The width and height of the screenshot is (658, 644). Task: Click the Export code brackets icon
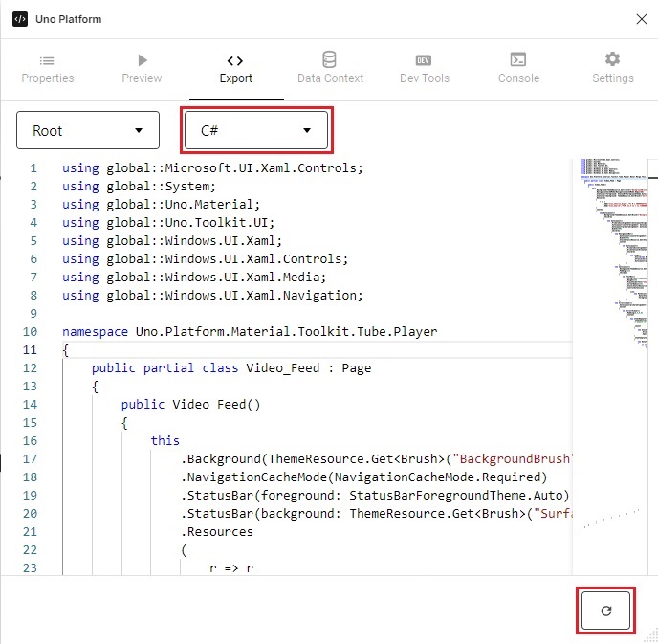coord(235,60)
